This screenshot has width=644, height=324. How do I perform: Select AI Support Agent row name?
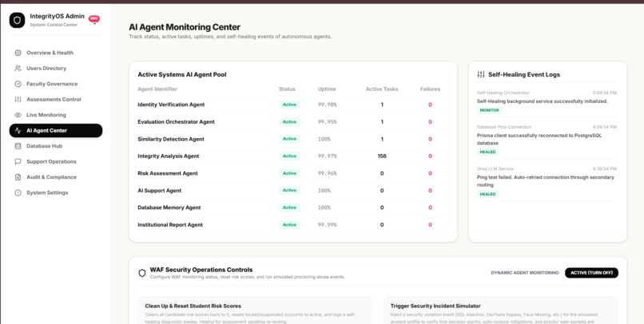point(159,191)
